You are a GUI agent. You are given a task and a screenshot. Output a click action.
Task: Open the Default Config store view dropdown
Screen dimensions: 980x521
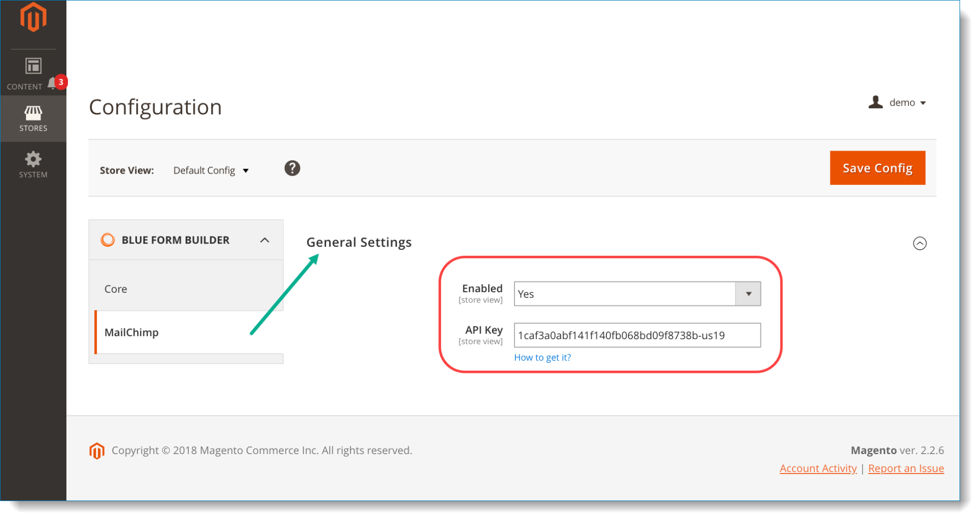pos(211,171)
